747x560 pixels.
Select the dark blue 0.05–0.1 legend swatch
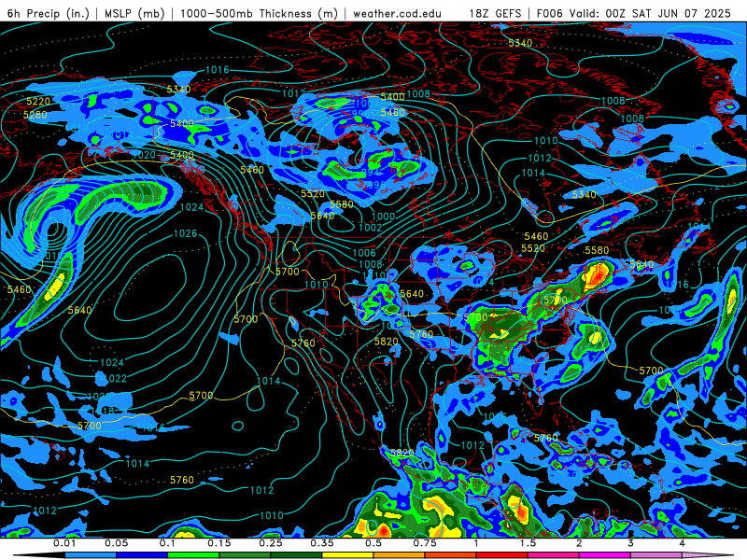click(142, 555)
